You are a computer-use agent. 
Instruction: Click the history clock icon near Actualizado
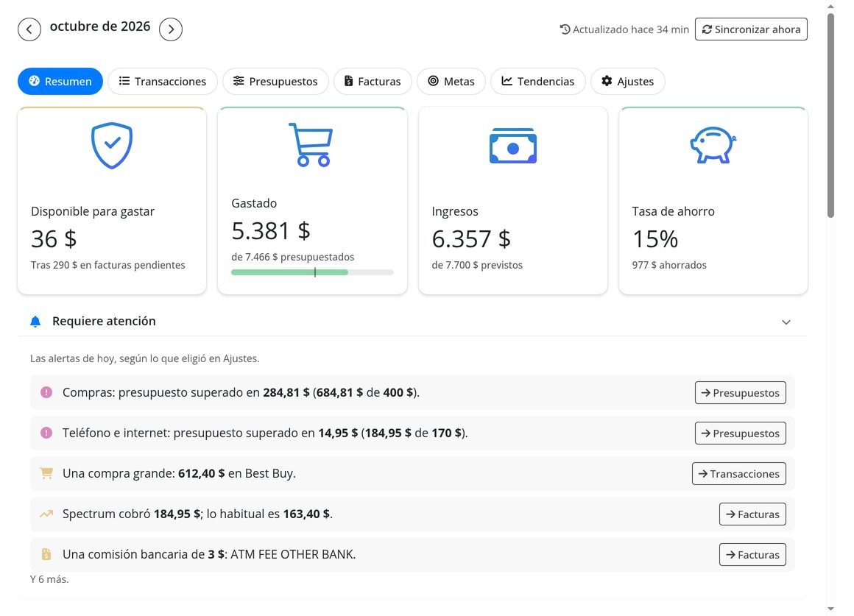[x=565, y=29]
